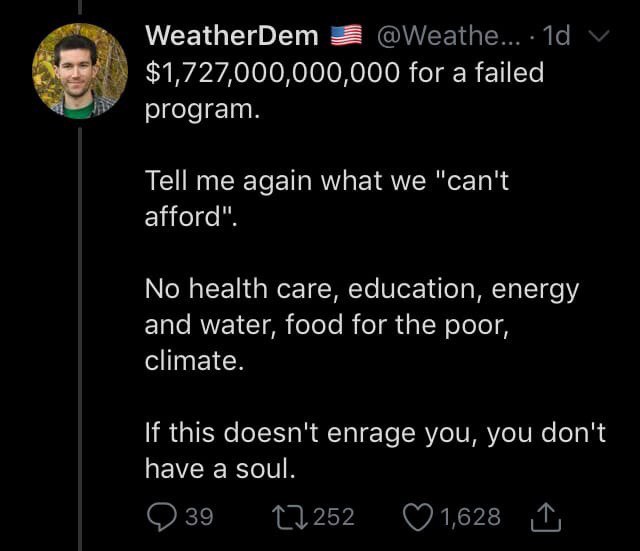Click the word "climate." in the tweet
This screenshot has width=640, height=551.
pos(194,360)
